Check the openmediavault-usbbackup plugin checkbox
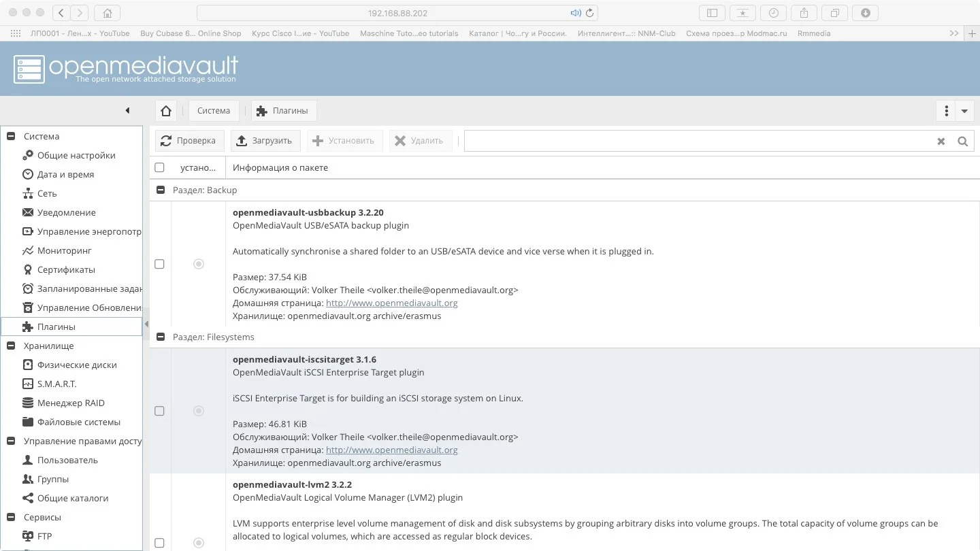Image resolution: width=980 pixels, height=551 pixels. 159,264
